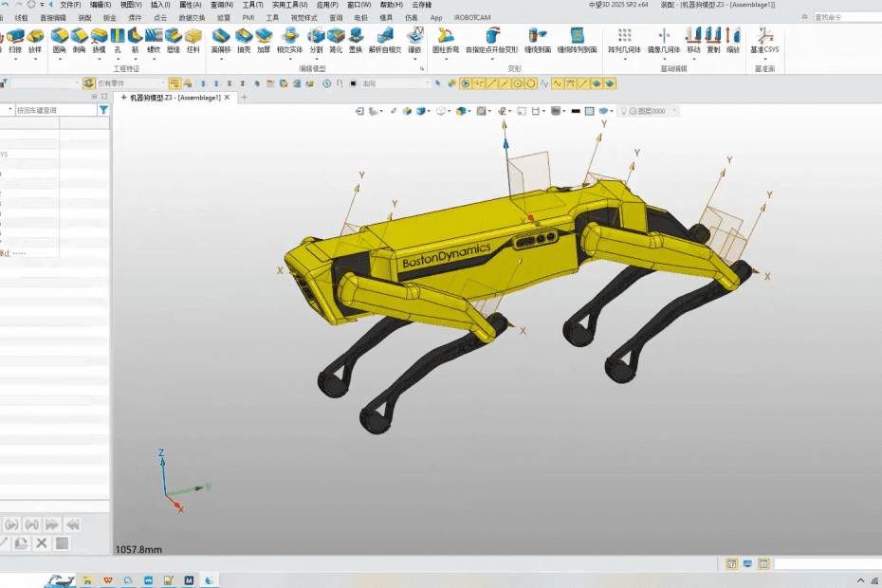This screenshot has height=588, width=882.
Task: Click the filter funnel in the side panel
Action: [103, 110]
